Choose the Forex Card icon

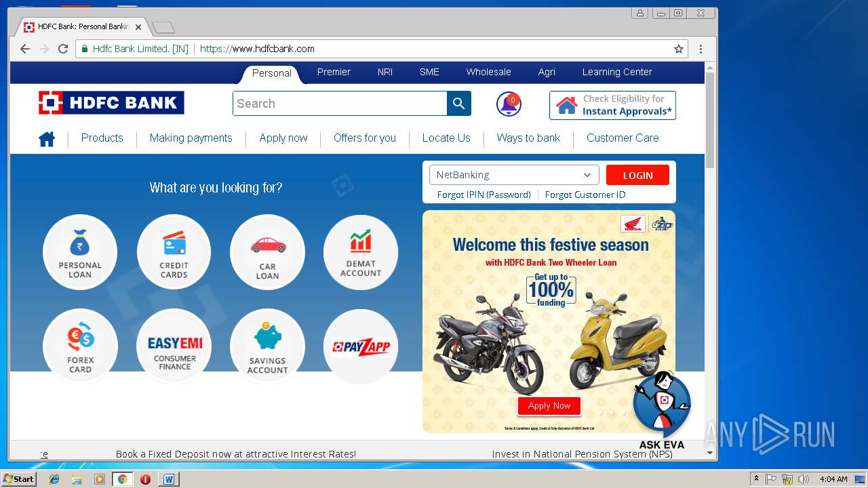point(80,346)
